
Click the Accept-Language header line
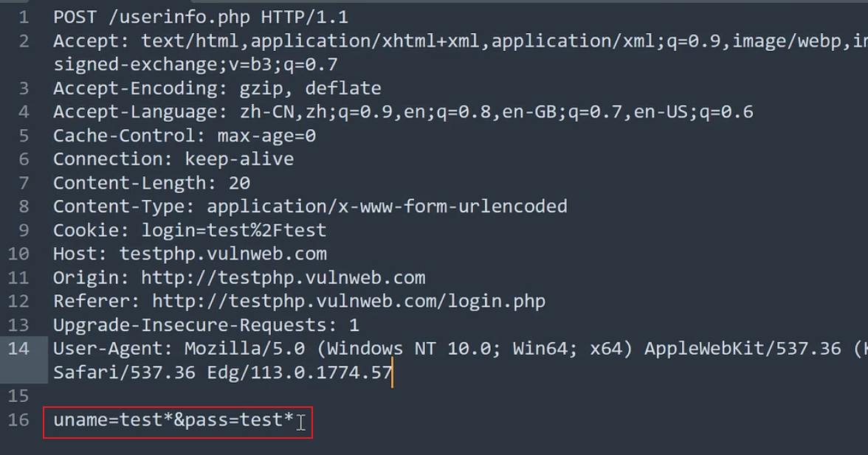tap(402, 112)
